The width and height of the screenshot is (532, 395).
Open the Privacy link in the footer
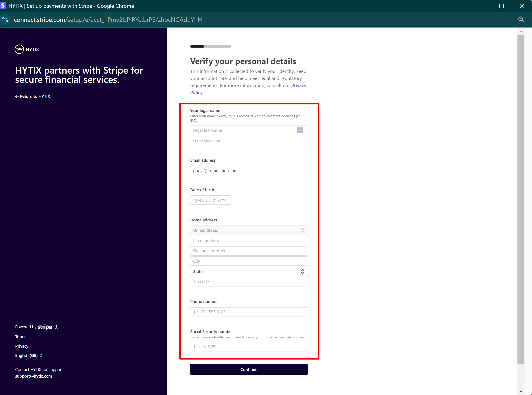22,346
